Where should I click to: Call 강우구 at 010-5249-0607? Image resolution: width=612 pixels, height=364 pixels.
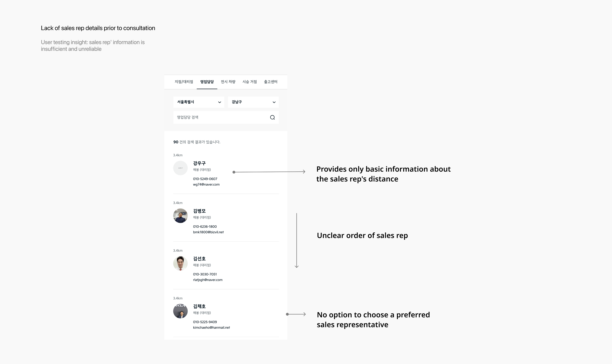[205, 179]
